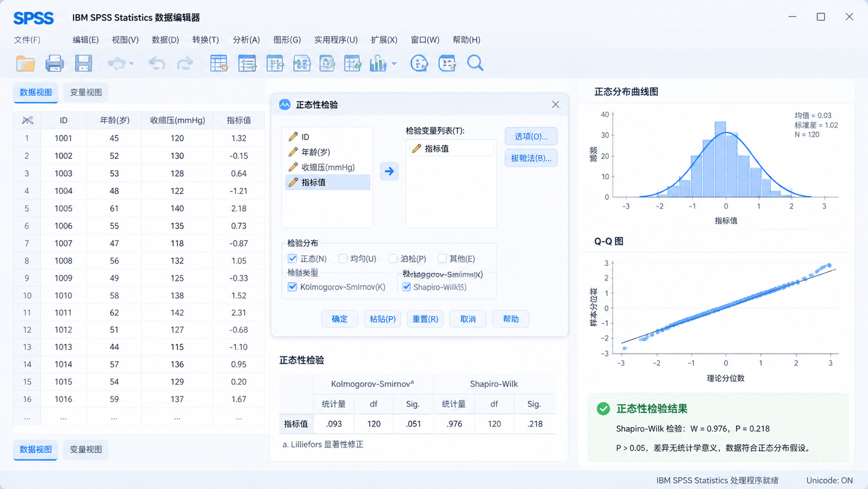868x489 pixels.
Task: Enable the 泊松(P) checkbox
Action: 393,258
